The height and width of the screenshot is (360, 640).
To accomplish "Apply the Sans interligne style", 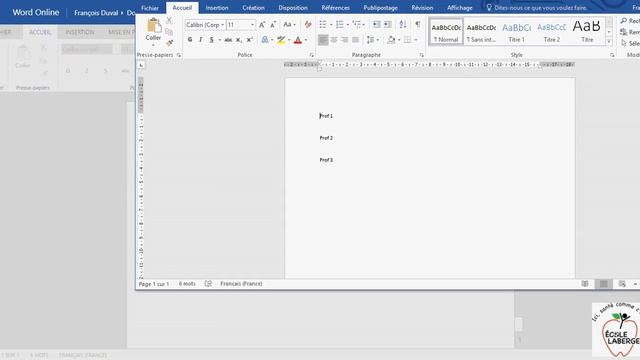I will click(481, 32).
